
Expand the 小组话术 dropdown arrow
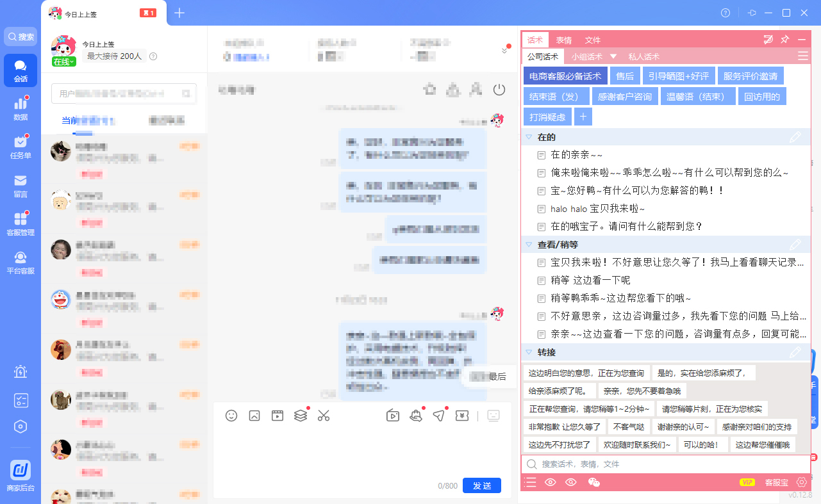(613, 56)
